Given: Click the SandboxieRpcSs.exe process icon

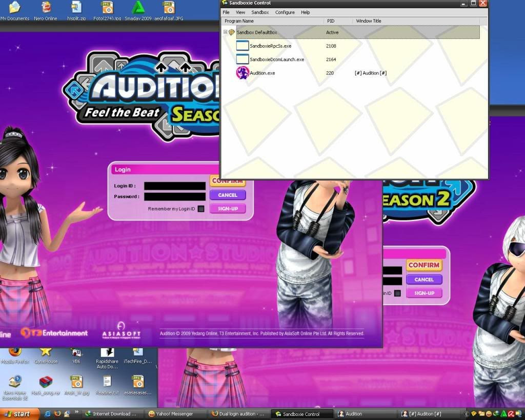Looking at the screenshot, I should click(243, 46).
